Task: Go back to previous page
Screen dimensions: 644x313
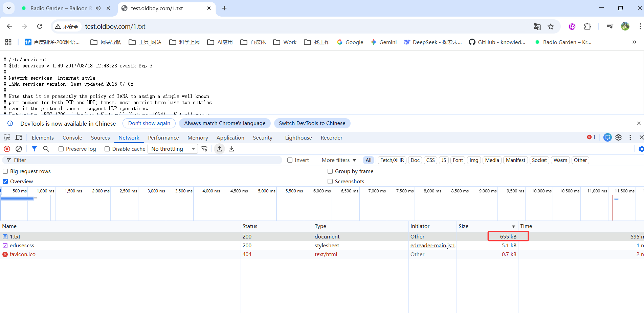Action: (x=9, y=26)
